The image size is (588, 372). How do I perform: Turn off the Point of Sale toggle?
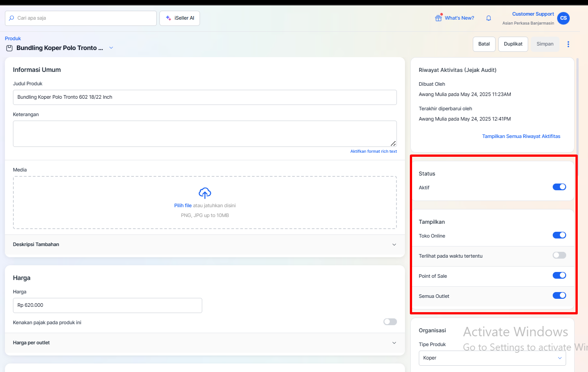coord(559,276)
